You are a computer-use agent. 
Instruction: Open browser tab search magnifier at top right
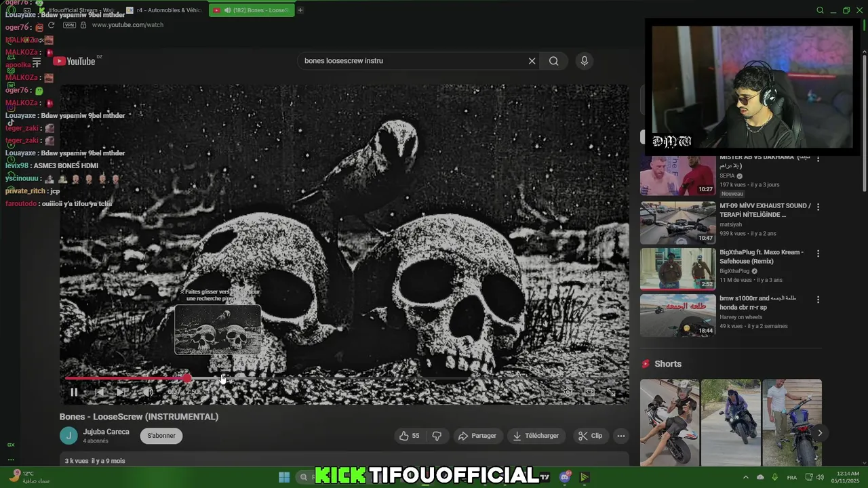click(x=820, y=10)
